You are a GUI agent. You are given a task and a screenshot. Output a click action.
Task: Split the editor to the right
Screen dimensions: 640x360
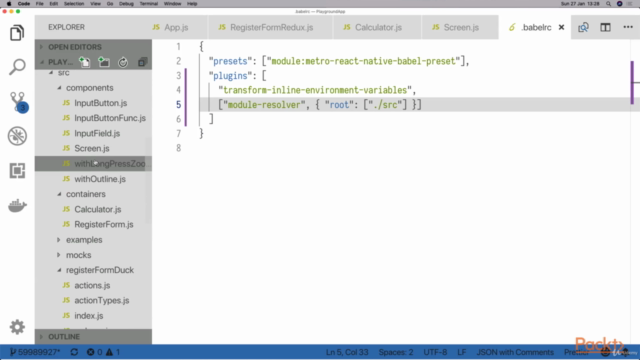605,27
